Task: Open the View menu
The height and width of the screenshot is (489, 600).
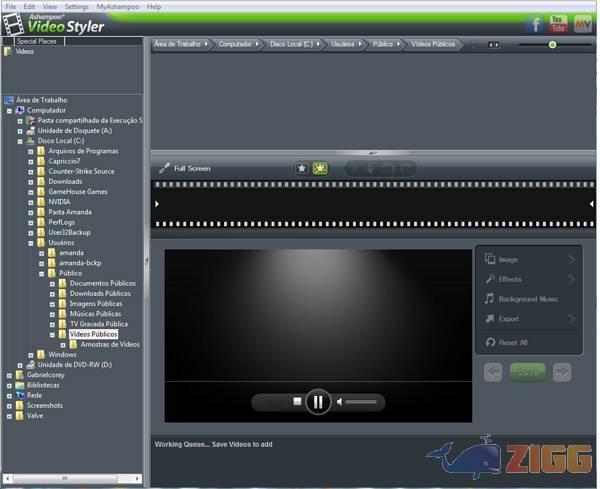Action: click(x=50, y=7)
